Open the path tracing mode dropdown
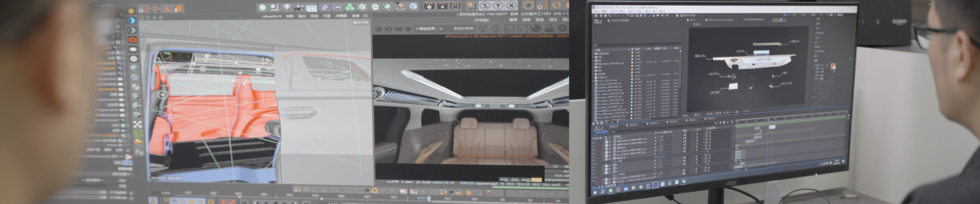Viewport: 980px width, 204px height. point(425,29)
